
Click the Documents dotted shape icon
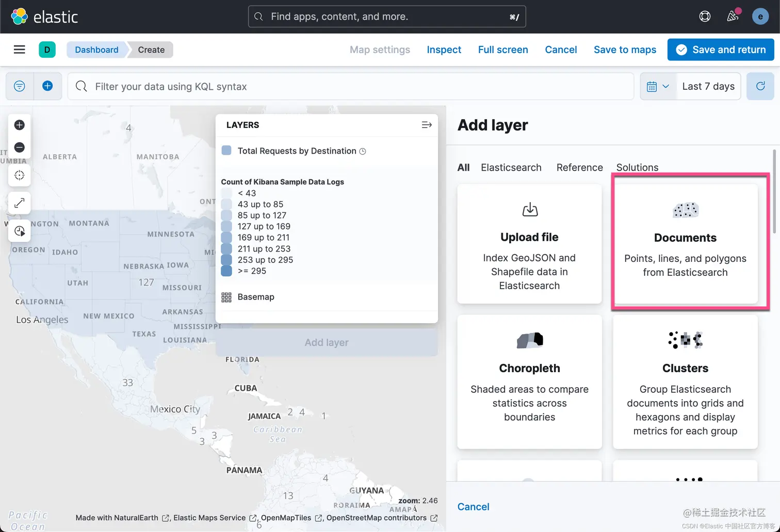coord(686,210)
